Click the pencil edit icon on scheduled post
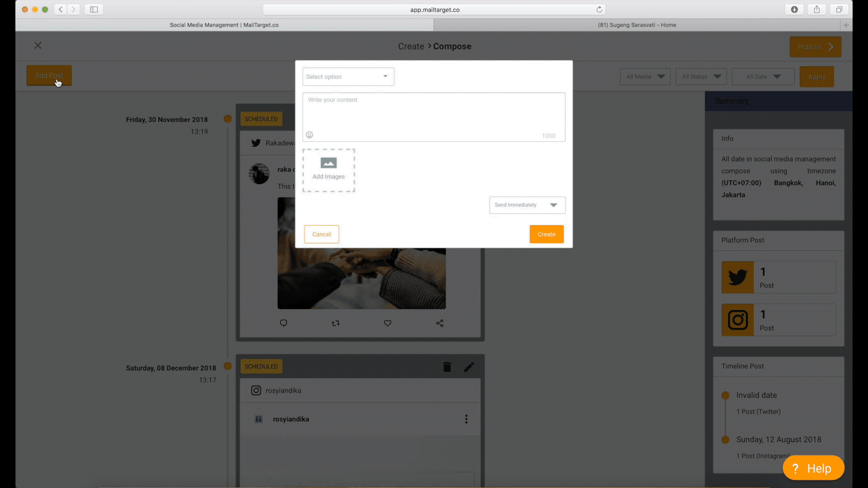Image resolution: width=868 pixels, height=488 pixels. tap(469, 367)
